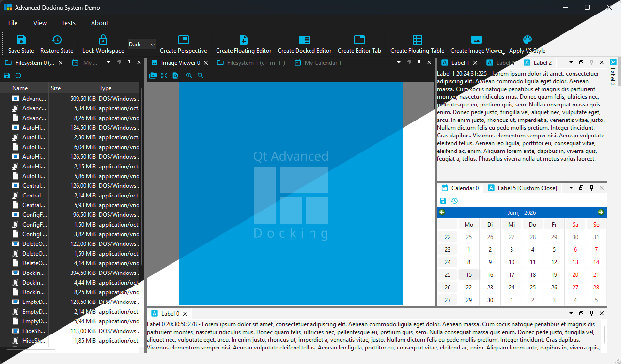Open the File menu
The width and height of the screenshot is (621, 364).
click(13, 23)
